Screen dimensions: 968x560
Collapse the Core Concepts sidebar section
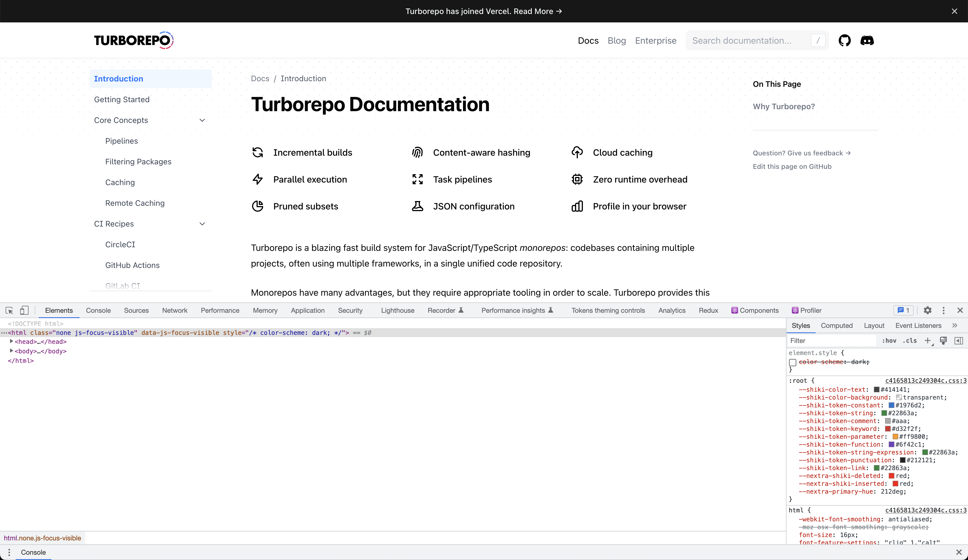click(x=202, y=120)
